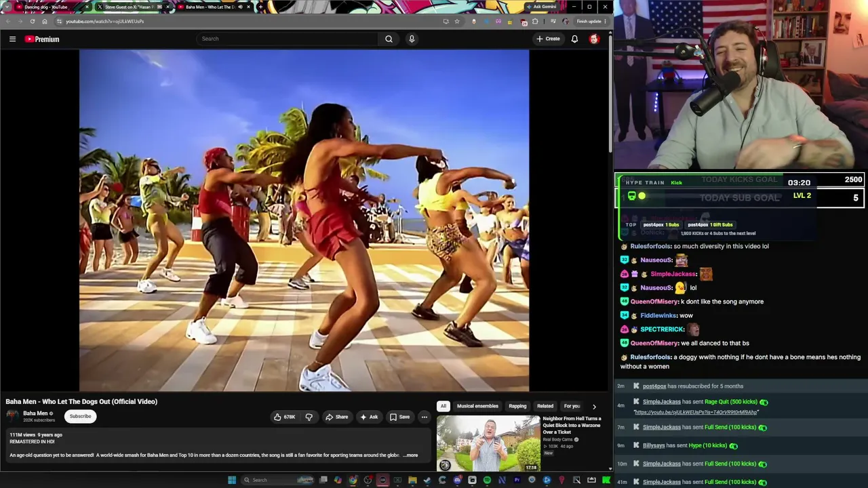Click the YouTube search magnifier button
868x488 pixels.
pos(389,39)
